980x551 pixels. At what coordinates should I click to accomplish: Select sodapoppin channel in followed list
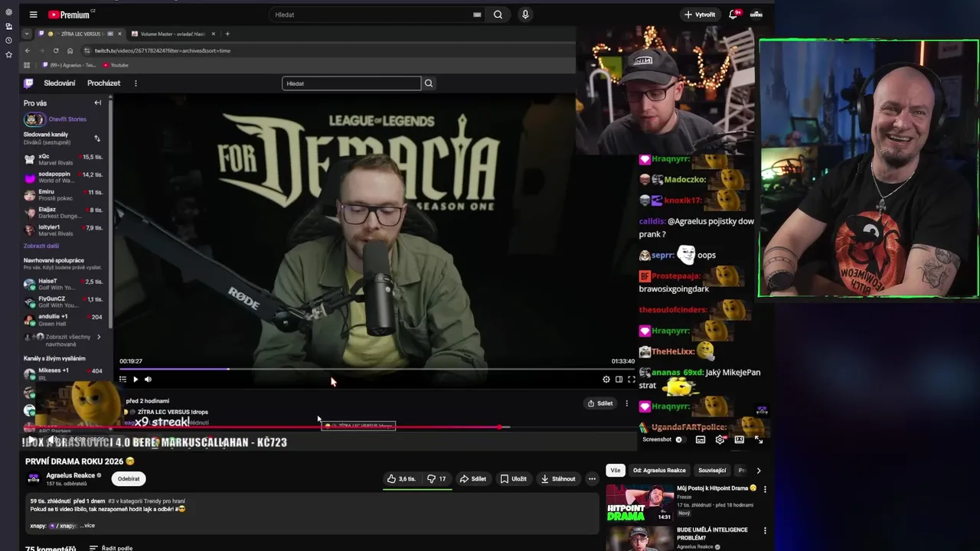(64, 177)
